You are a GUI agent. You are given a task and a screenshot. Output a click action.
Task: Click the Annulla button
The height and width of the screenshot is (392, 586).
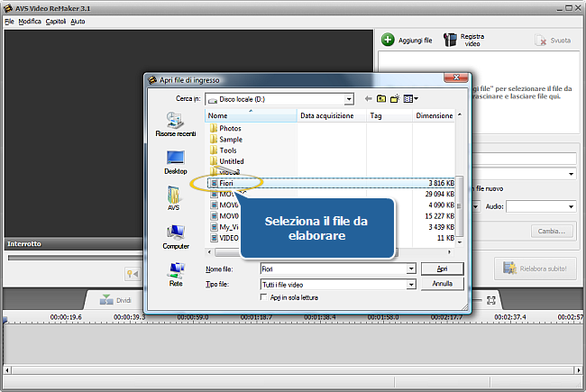pos(442,284)
